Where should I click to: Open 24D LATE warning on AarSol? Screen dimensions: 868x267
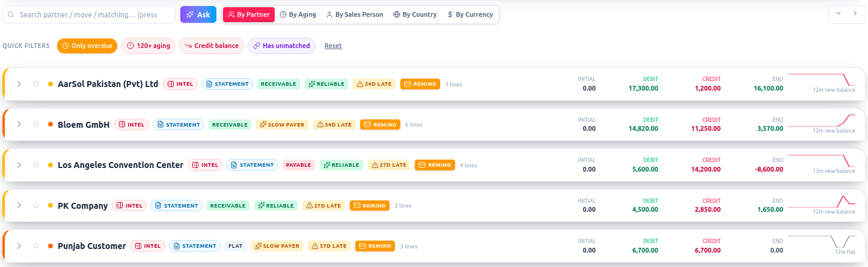coord(374,84)
